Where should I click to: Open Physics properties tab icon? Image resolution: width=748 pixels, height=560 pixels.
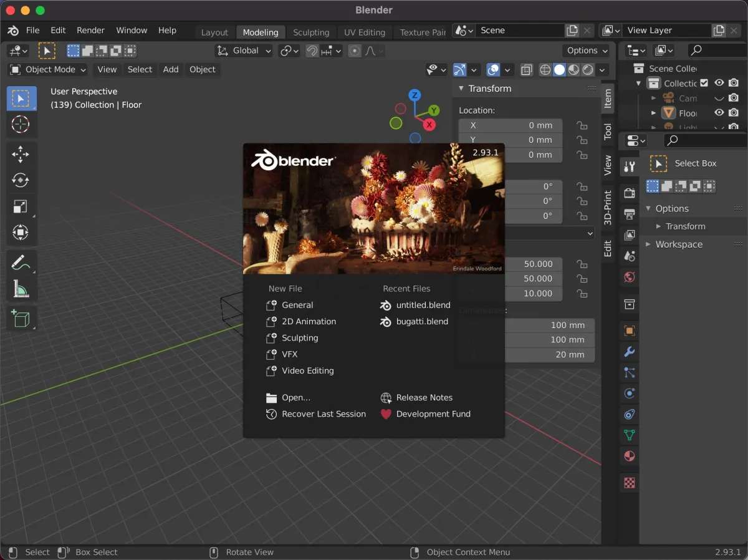point(630,393)
